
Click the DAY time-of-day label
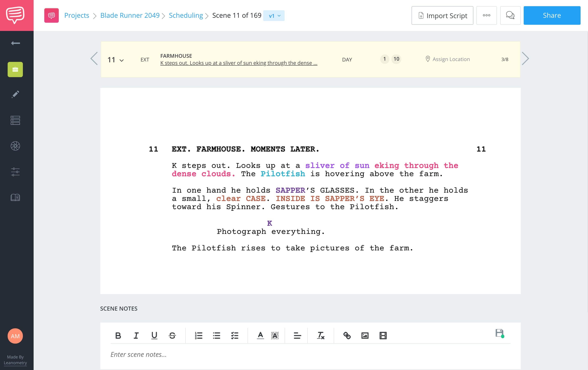tap(347, 60)
